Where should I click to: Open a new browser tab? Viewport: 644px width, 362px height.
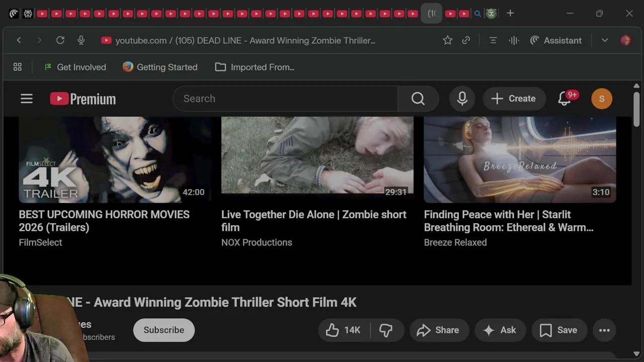click(x=510, y=13)
